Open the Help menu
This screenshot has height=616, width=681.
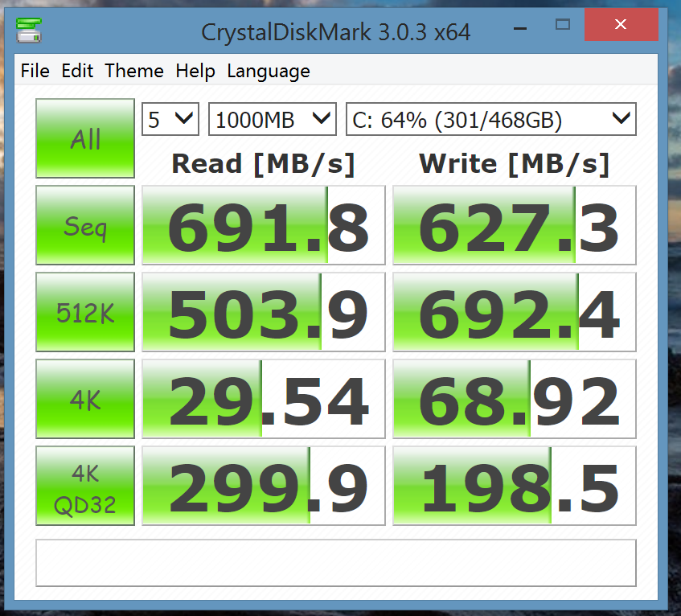(x=195, y=71)
